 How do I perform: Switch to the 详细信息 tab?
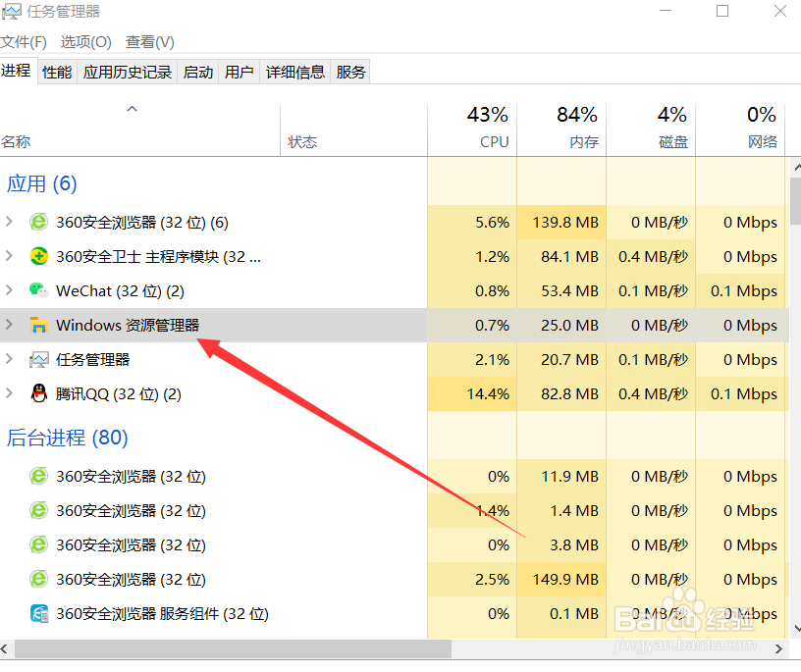point(295,72)
